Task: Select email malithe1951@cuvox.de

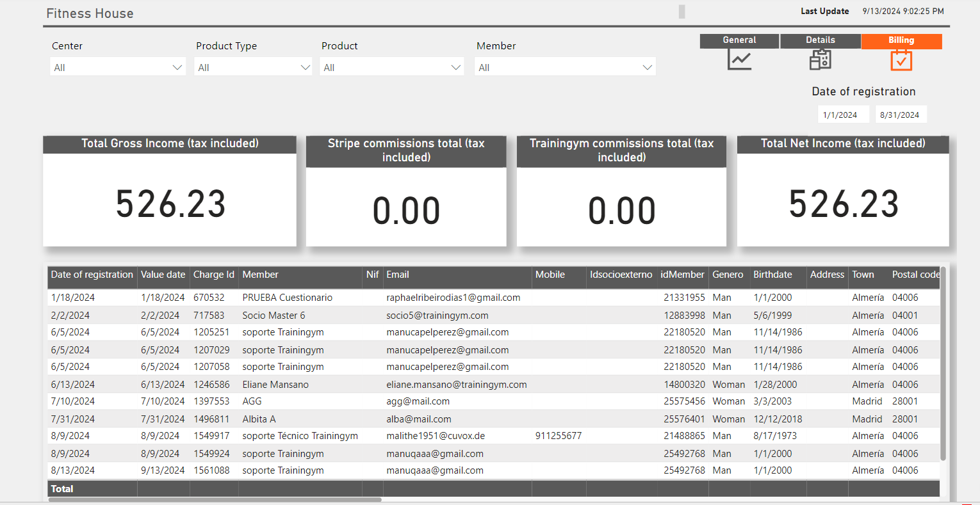Action: point(436,436)
